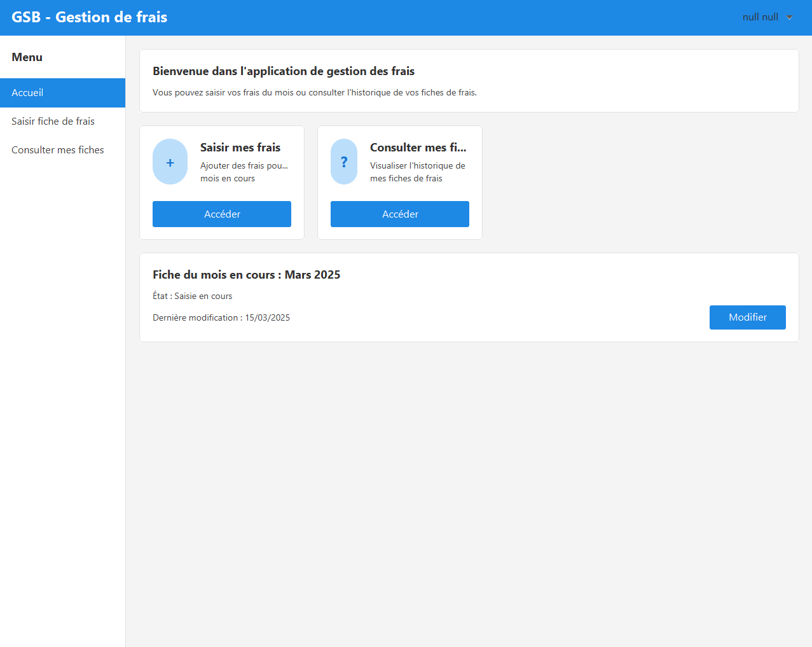The image size is (812, 647).
Task: Click the Ajouter des frais description text
Action: pos(244,172)
